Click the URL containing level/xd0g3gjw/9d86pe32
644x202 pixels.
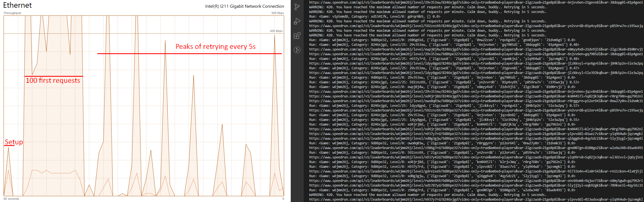[476, 139]
